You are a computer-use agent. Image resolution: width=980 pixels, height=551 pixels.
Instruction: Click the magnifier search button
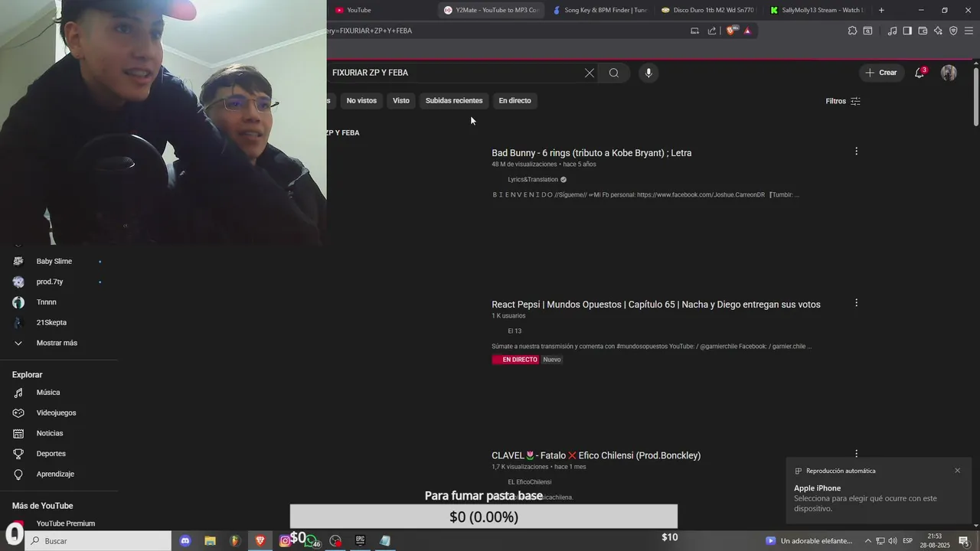[614, 73]
